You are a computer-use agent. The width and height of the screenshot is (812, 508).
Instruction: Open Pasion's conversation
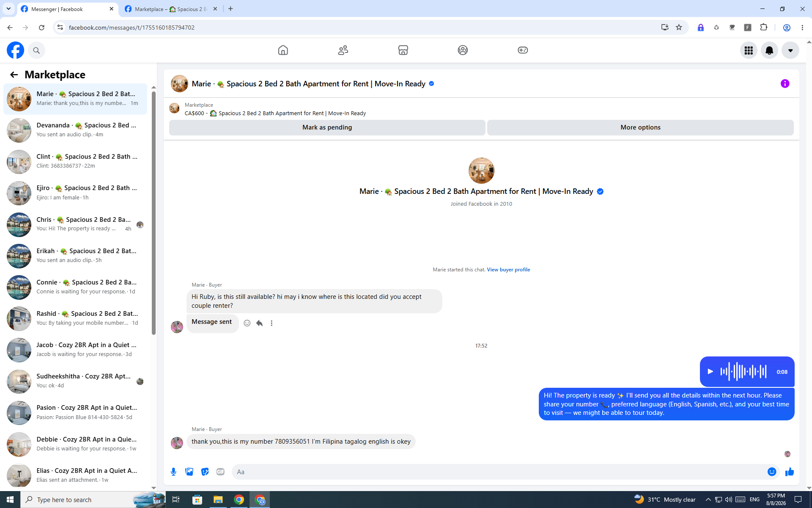pyautogui.click(x=75, y=413)
